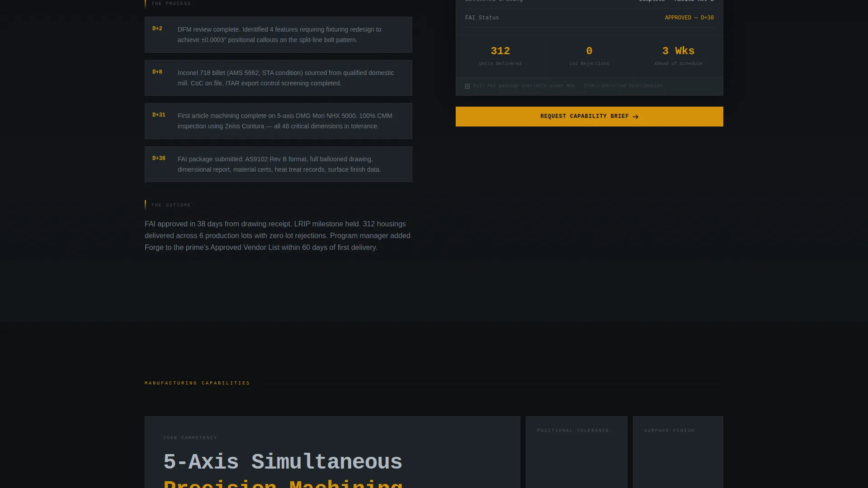Screen dimensions: 868x488
Task: Click the '3 Wks' Ahead of Schedule stat
Action: pos(678,51)
